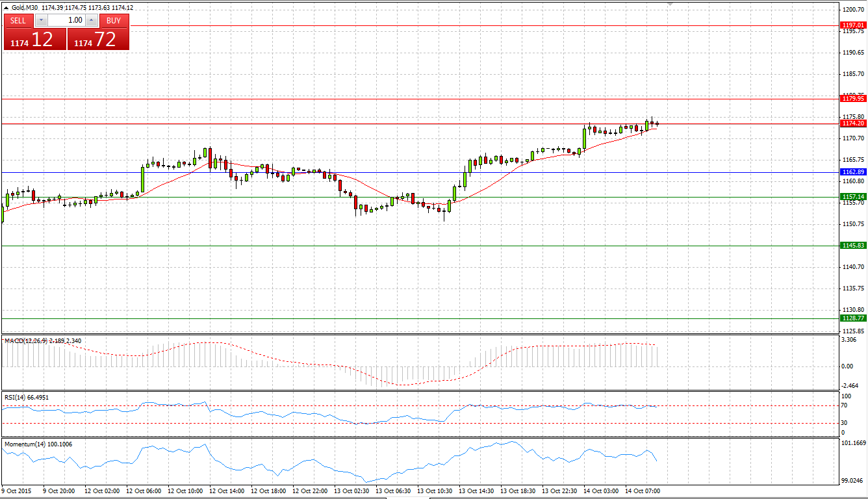The image size is (868, 499).
Task: Select the chart shift triangle marker at top
Action: [670, 4]
